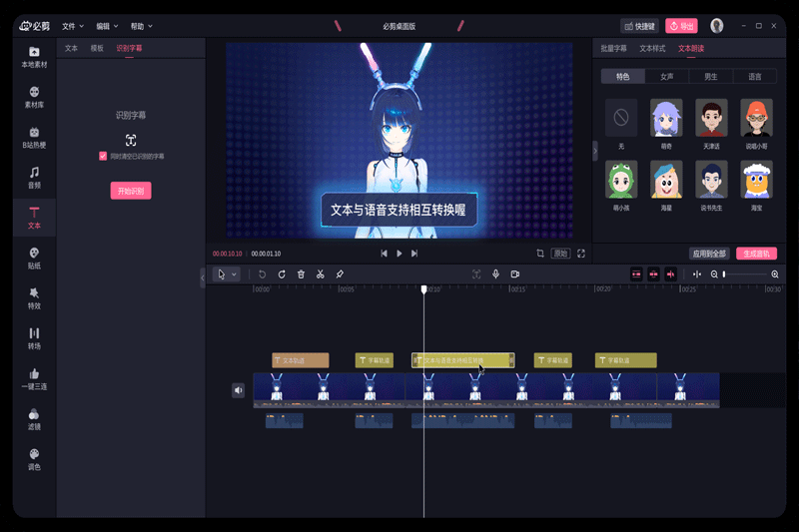799x532 pixels.
Task: Select the 海星 voice avatar thumbnail
Action: [x=666, y=181]
